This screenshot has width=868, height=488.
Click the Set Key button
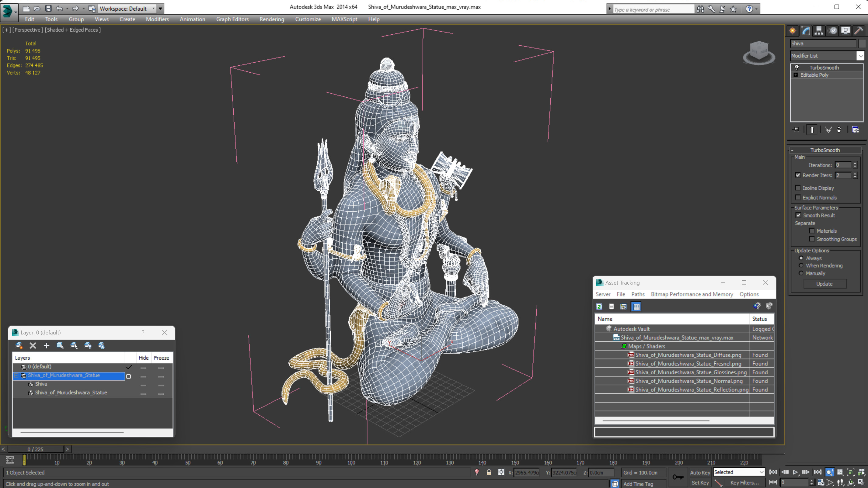(700, 483)
